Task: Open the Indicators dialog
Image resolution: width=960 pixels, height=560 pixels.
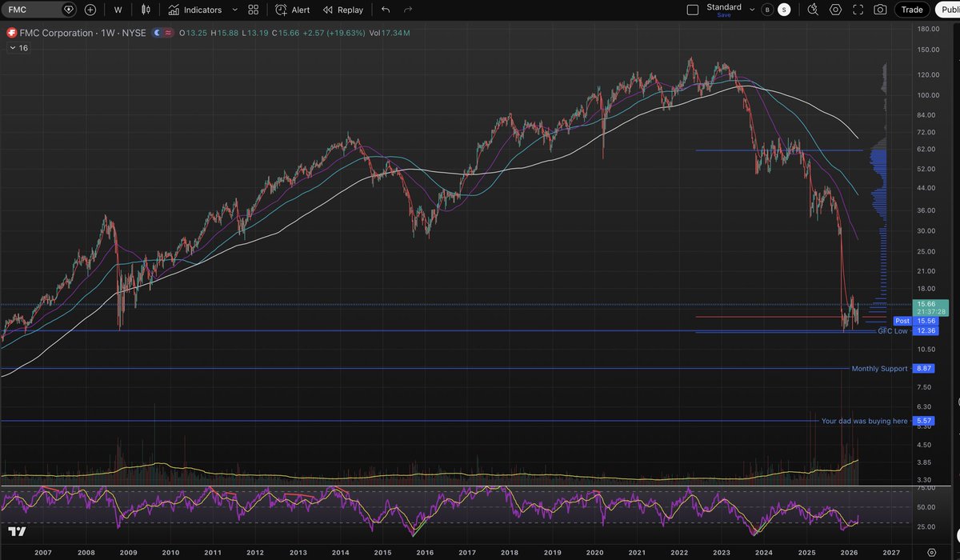Action: [x=194, y=10]
